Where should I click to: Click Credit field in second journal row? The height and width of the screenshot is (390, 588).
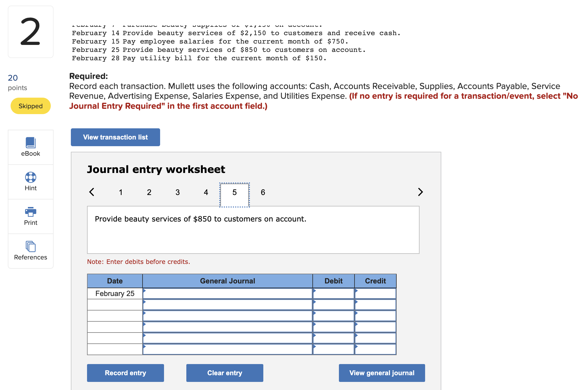tap(375, 305)
